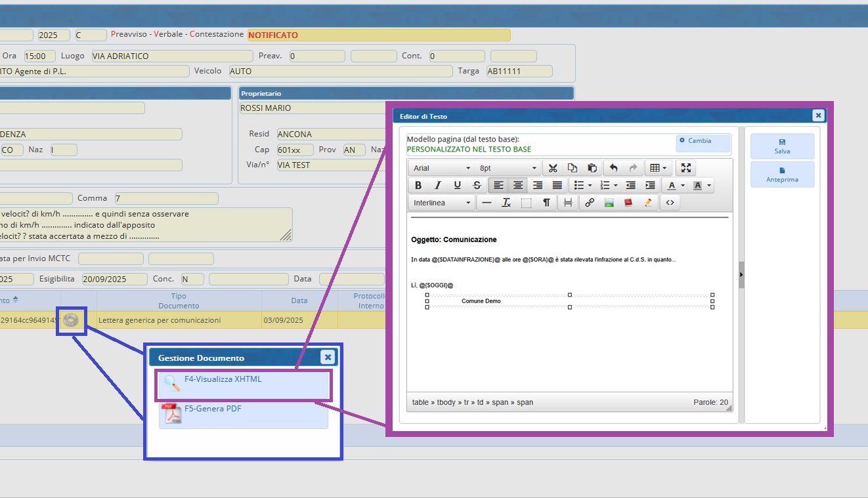
Task: Open the Interlinea line spacing dropdown
Action: (x=441, y=203)
